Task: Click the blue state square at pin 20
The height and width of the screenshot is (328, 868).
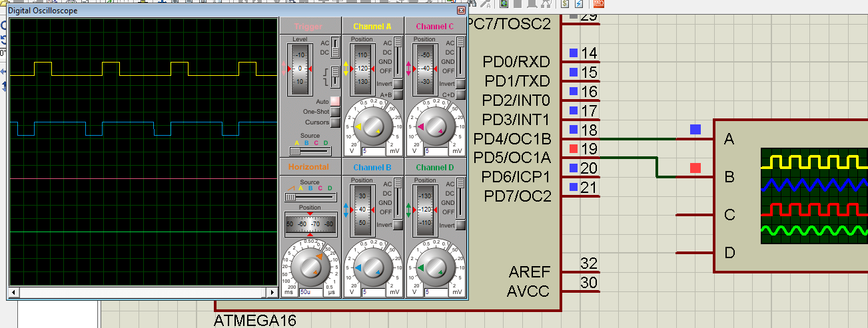Action: 574,167
